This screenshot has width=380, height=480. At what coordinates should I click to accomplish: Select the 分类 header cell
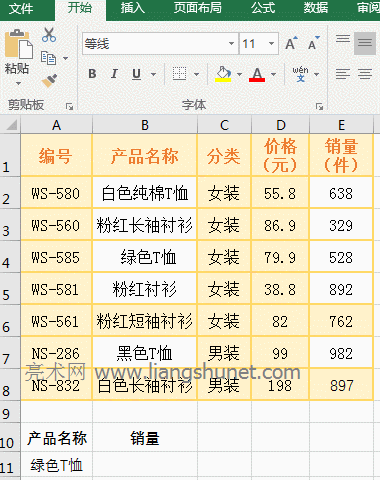(224, 155)
